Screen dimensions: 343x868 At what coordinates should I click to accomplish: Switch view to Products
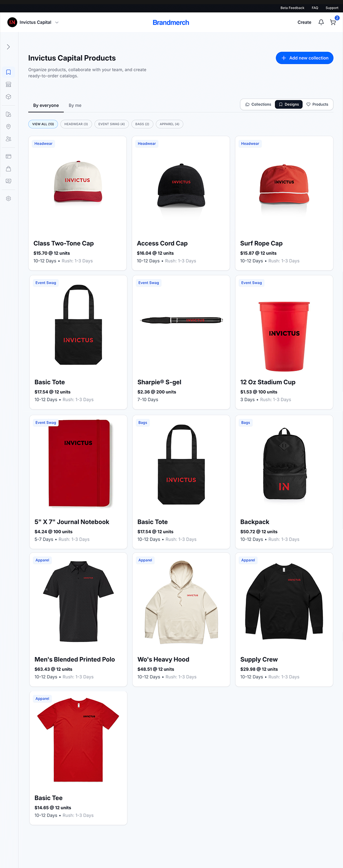click(317, 105)
